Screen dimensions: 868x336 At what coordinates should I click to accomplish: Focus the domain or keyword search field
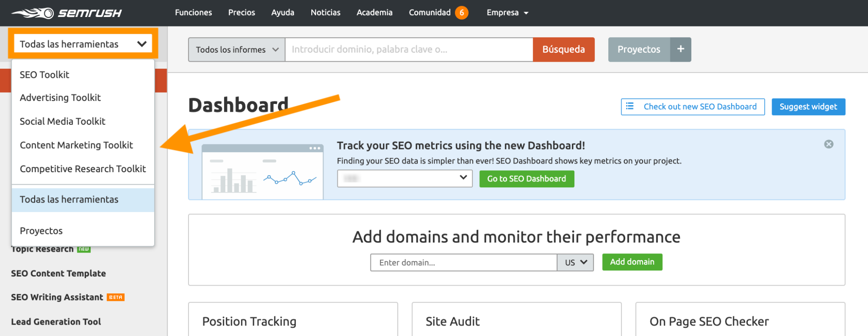409,50
